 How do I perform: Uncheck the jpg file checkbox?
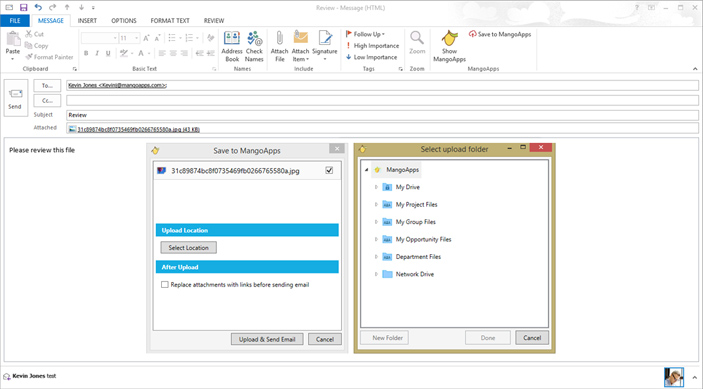tap(329, 170)
